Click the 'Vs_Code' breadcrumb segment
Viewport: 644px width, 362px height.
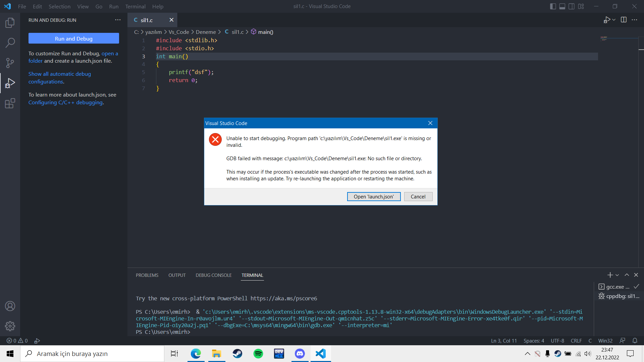pyautogui.click(x=179, y=32)
